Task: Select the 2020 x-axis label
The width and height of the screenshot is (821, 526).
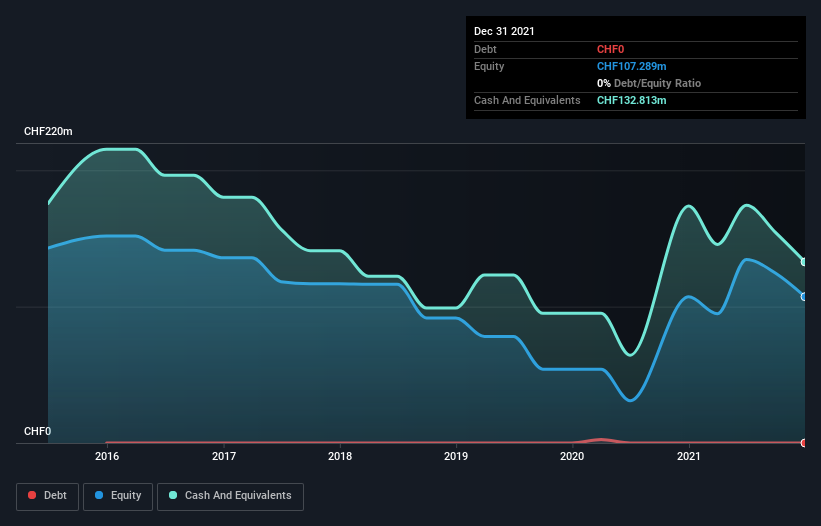Action: click(x=572, y=456)
